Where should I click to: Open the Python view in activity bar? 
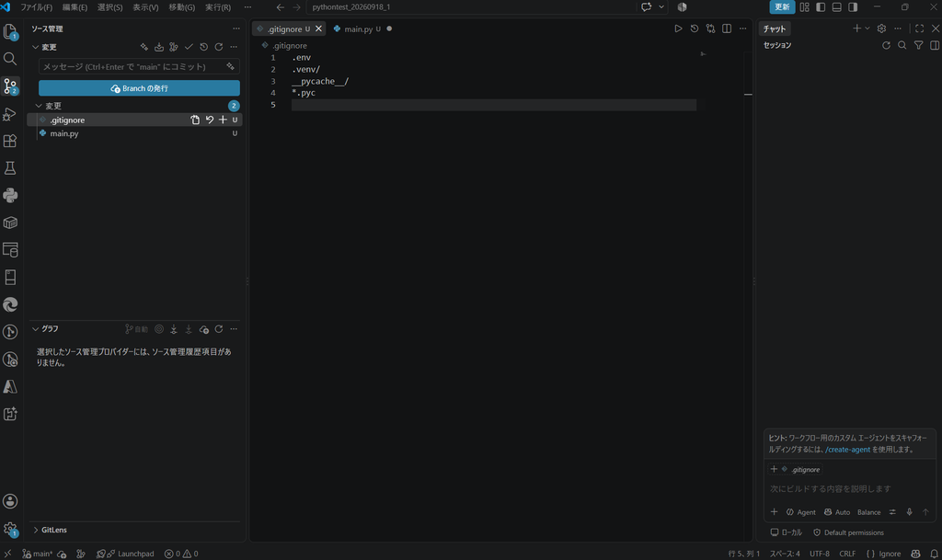tap(10, 195)
